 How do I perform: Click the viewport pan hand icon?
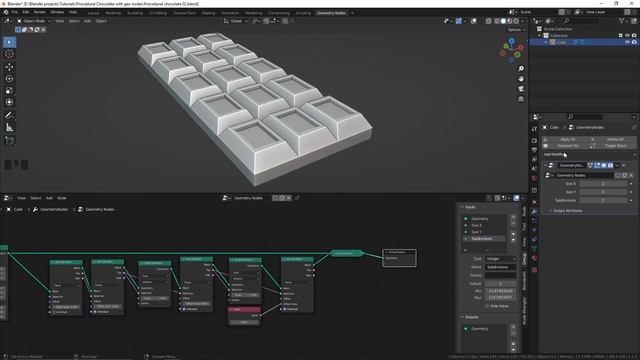(x=521, y=79)
